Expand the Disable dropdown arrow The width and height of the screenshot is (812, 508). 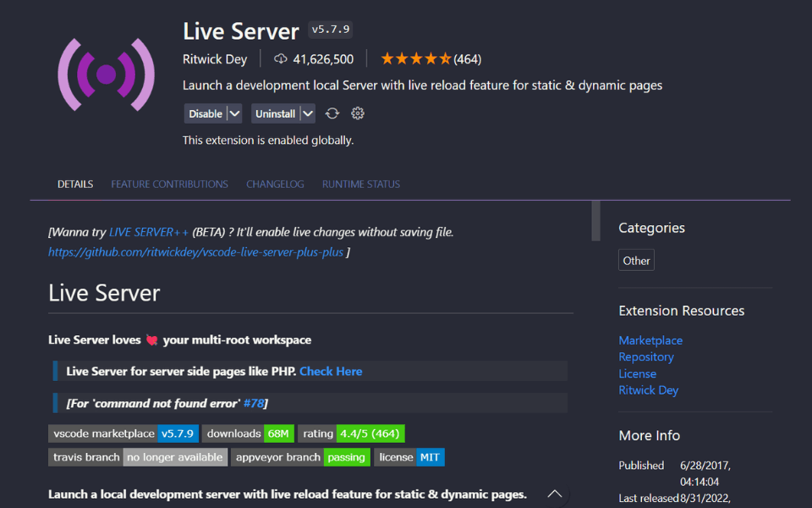234,113
